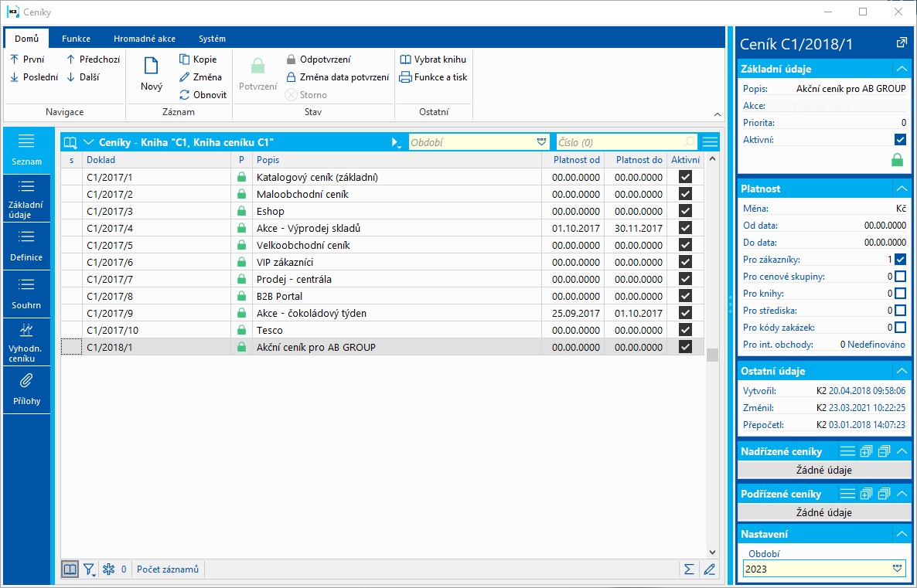The width and height of the screenshot is (917, 588).
Task: Click the Obnovit refresh icon
Action: point(185,95)
